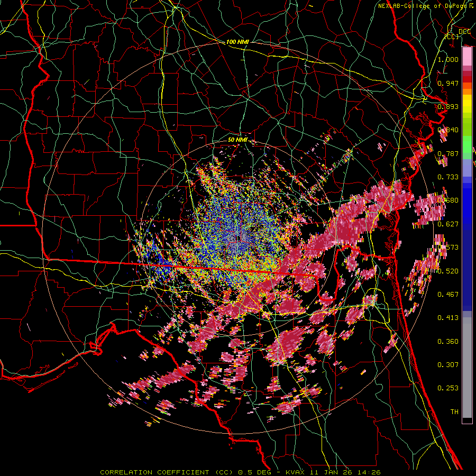Viewport: 476px width, 476px height.
Task: Pick the gray segment of the color scale
Action: [467, 368]
